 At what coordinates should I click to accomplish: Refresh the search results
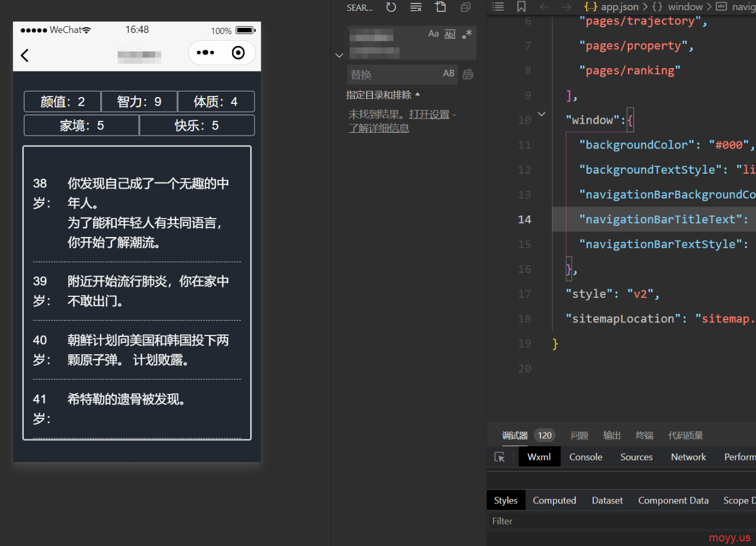(x=391, y=7)
